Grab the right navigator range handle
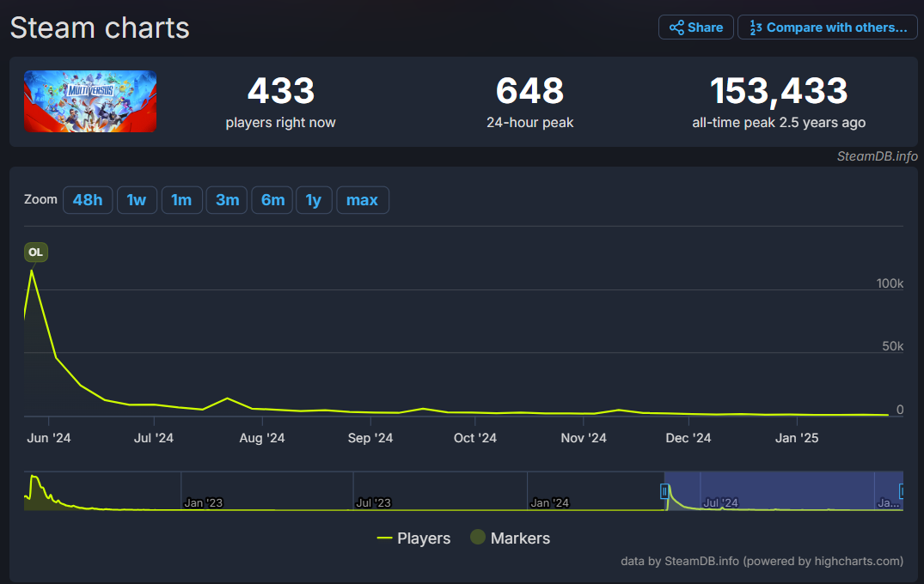Image resolution: width=924 pixels, height=584 pixels. [901, 491]
